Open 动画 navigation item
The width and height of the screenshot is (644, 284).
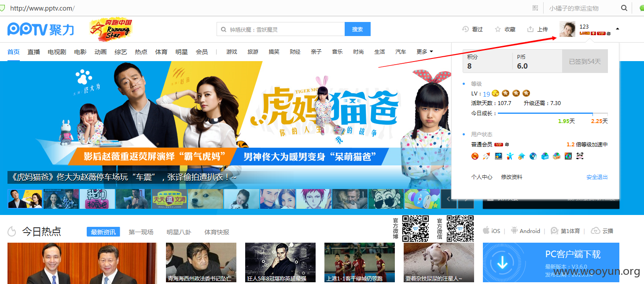point(101,52)
